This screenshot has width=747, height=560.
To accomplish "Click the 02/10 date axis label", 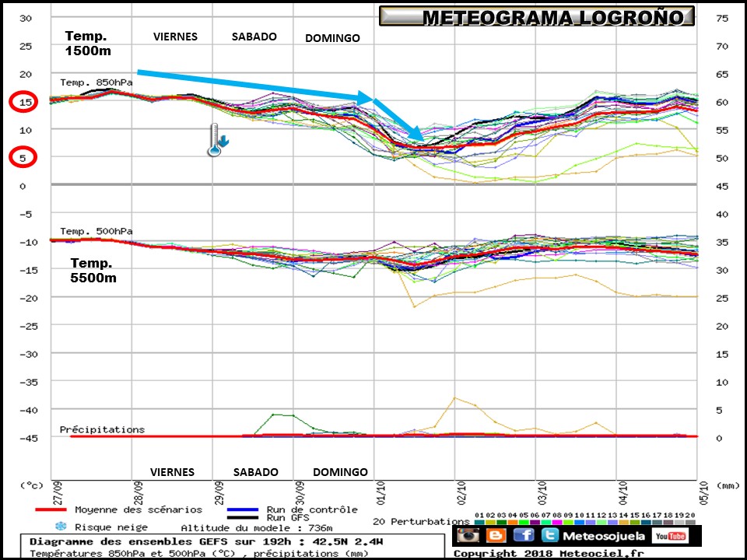I will pyautogui.click(x=461, y=493).
